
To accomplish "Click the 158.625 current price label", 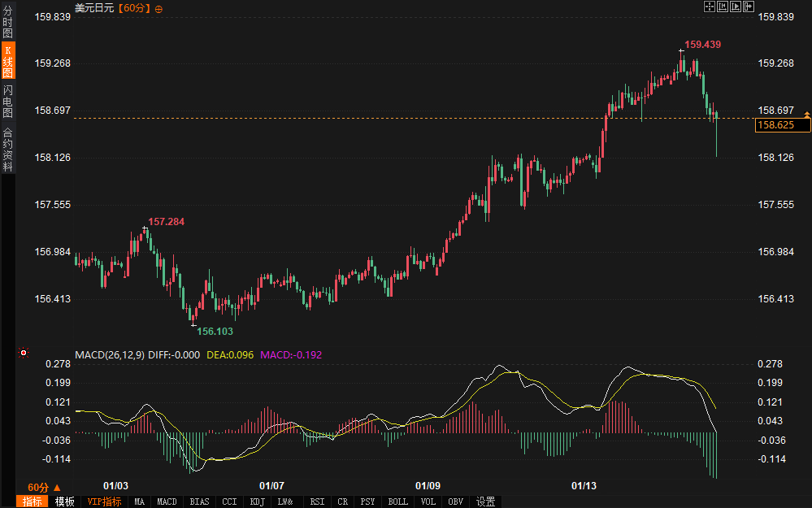I will coord(782,125).
